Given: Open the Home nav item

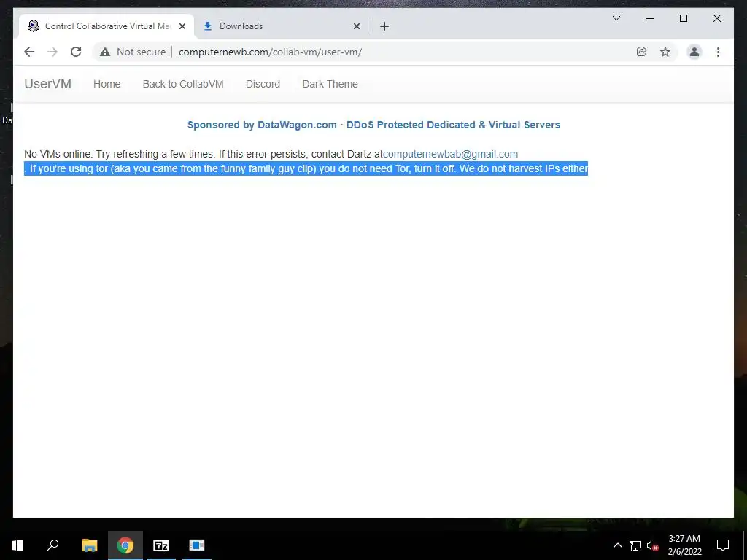Looking at the screenshot, I should [x=107, y=84].
